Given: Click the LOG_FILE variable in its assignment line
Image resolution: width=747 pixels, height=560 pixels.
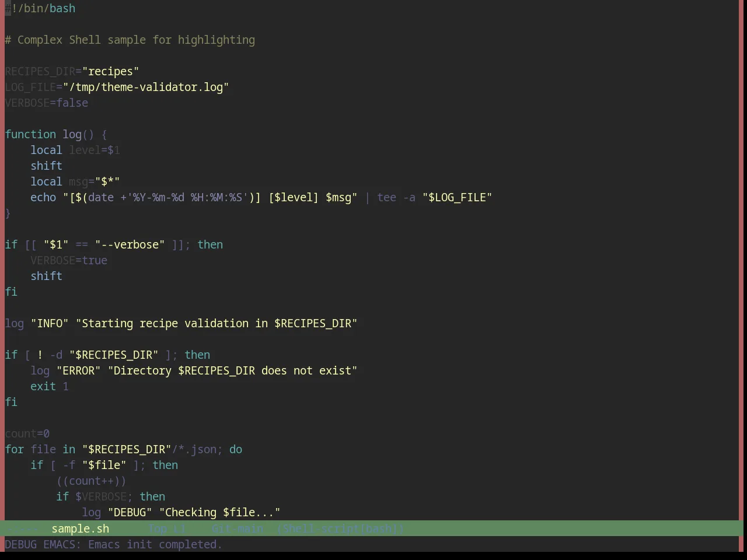Looking at the screenshot, I should (x=30, y=87).
